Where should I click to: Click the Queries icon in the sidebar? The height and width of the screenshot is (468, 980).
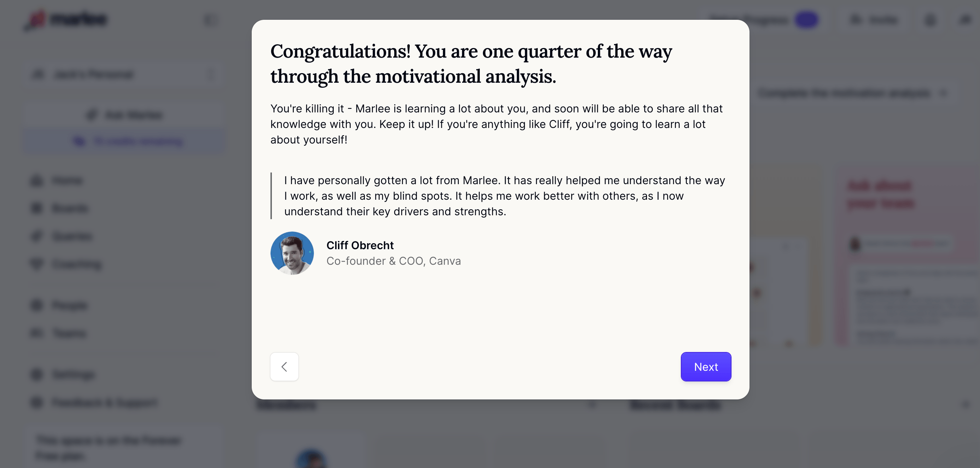(x=36, y=236)
